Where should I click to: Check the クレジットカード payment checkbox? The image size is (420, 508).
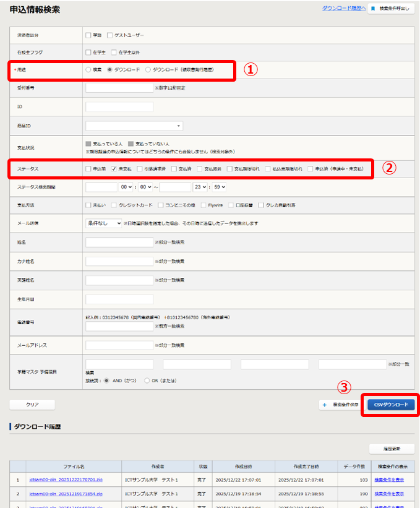coord(118,204)
